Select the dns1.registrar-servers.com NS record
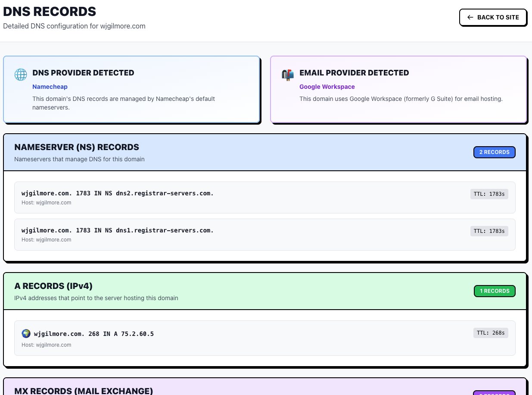This screenshot has height=395, width=532. tap(118, 230)
